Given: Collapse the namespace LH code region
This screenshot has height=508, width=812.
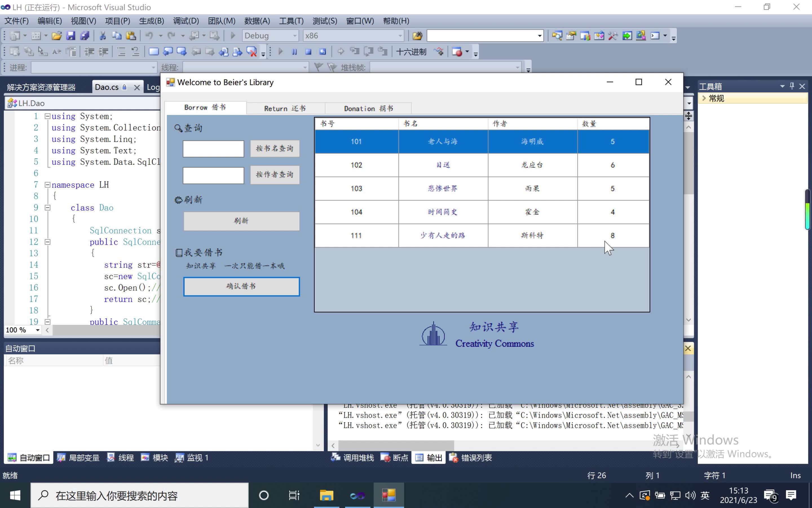Looking at the screenshot, I should tap(48, 185).
